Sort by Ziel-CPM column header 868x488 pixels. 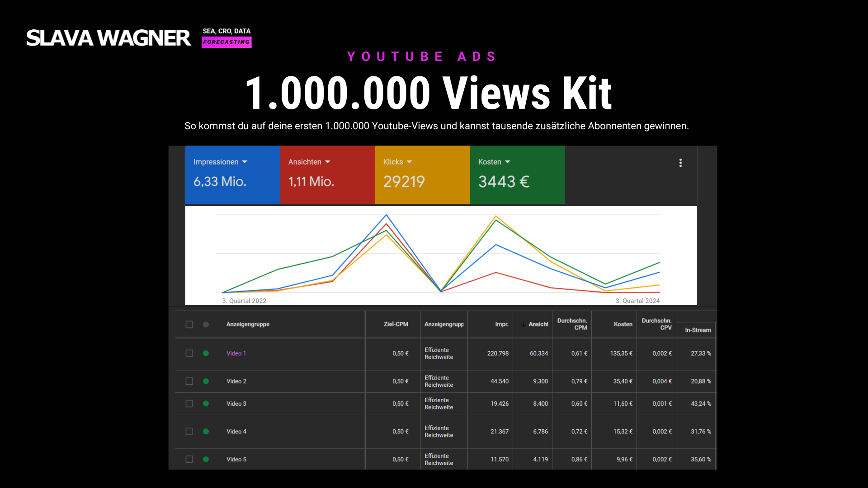pos(396,324)
